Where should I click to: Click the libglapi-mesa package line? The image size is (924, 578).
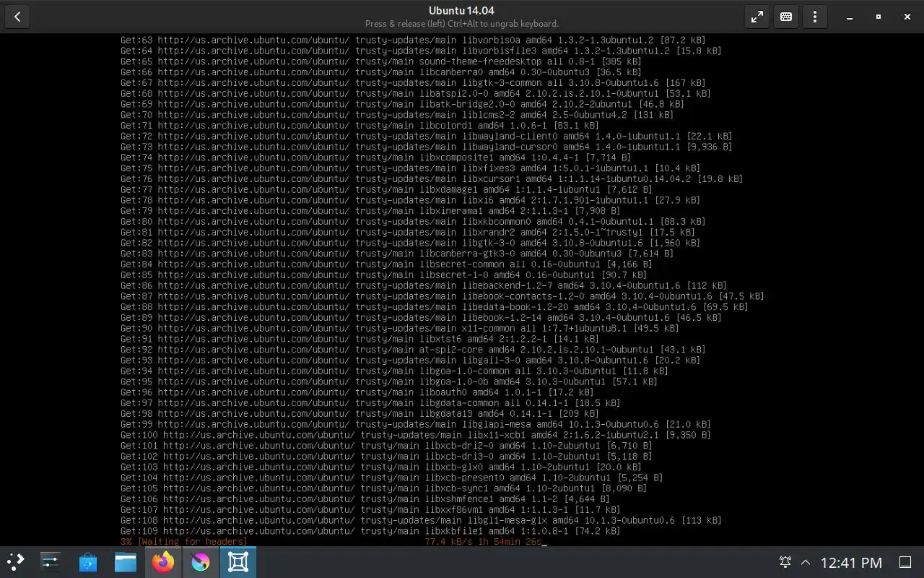pyautogui.click(x=415, y=424)
